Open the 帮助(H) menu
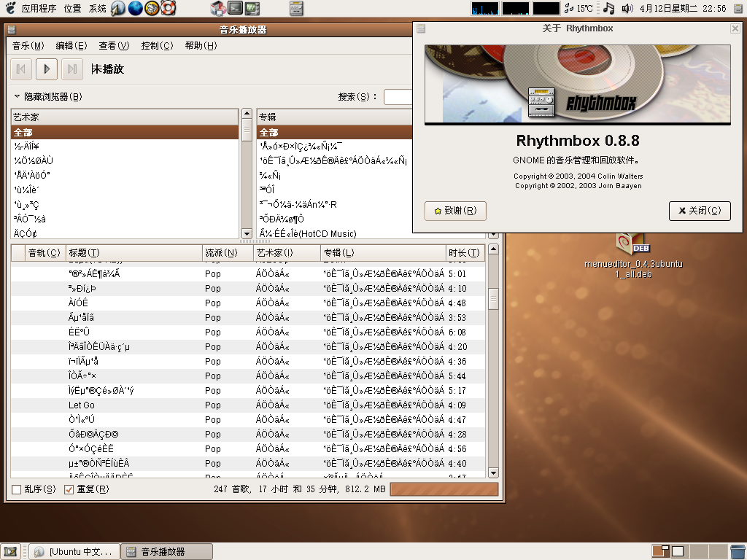Viewport: 747px width, 560px height. (x=201, y=46)
